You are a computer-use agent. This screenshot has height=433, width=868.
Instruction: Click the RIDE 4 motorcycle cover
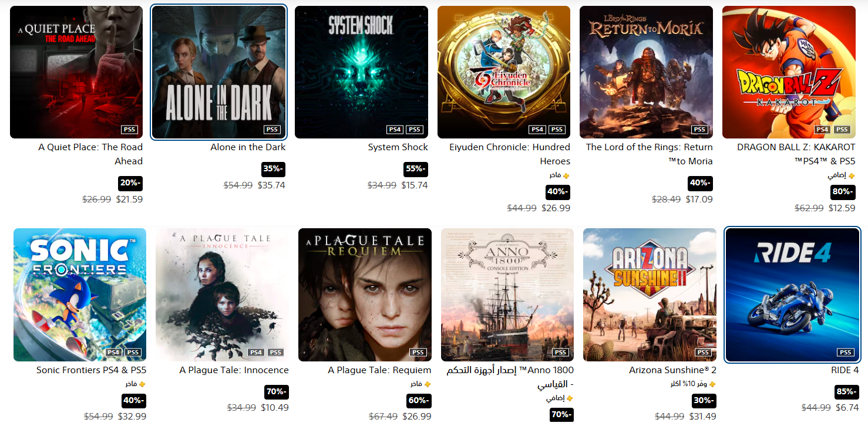[792, 295]
